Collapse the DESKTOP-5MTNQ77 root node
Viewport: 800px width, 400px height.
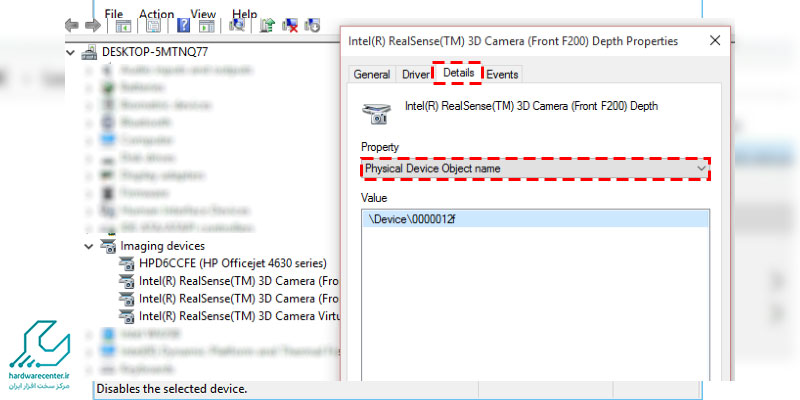(71, 53)
